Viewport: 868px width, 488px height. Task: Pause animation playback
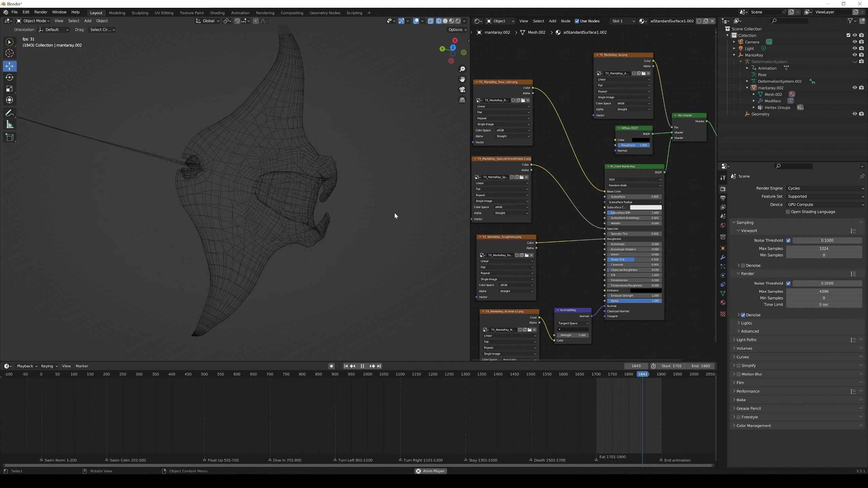pyautogui.click(x=362, y=366)
